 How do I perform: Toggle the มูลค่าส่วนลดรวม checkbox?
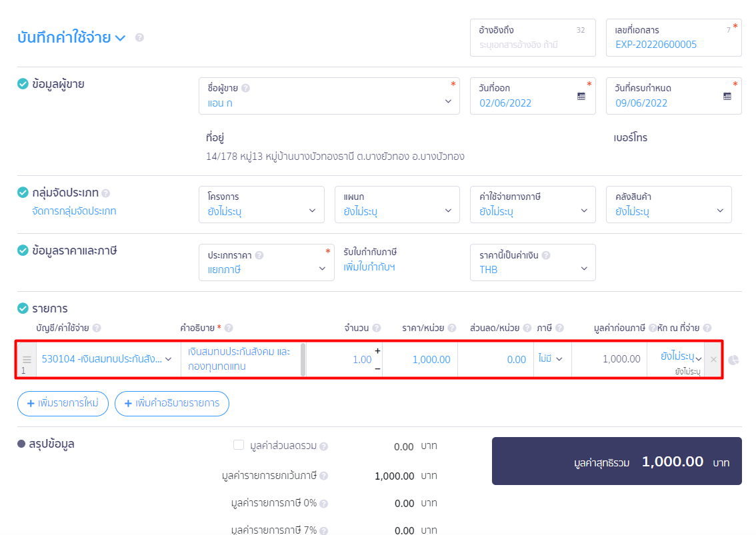[x=238, y=445]
